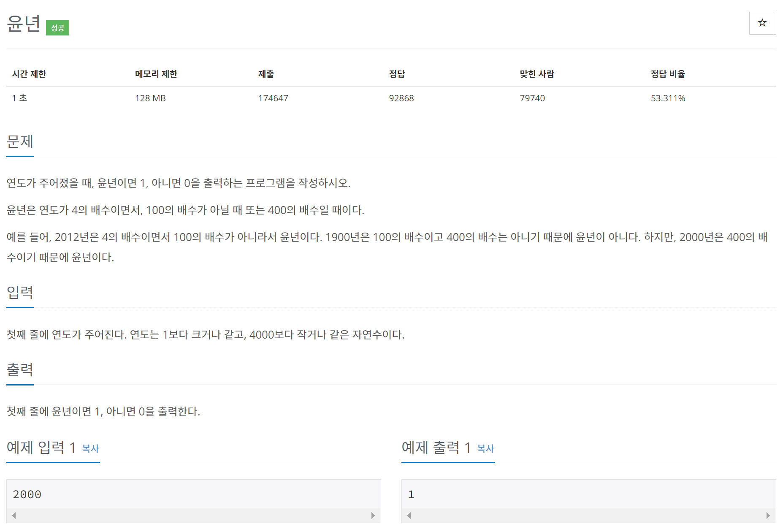Copy example input 1 via 복사 link
The width and height of the screenshot is (783, 532).
click(90, 448)
